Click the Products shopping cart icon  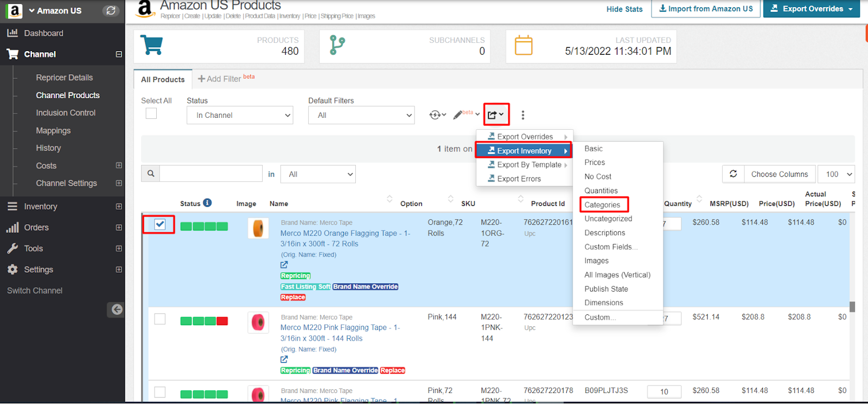(x=151, y=45)
